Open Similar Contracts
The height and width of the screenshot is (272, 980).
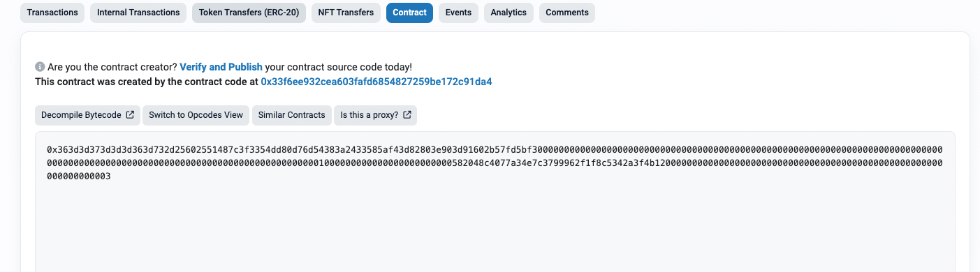pyautogui.click(x=291, y=115)
